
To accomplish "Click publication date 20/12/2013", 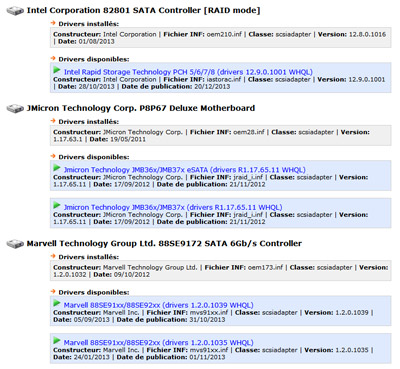I will tap(211, 87).
